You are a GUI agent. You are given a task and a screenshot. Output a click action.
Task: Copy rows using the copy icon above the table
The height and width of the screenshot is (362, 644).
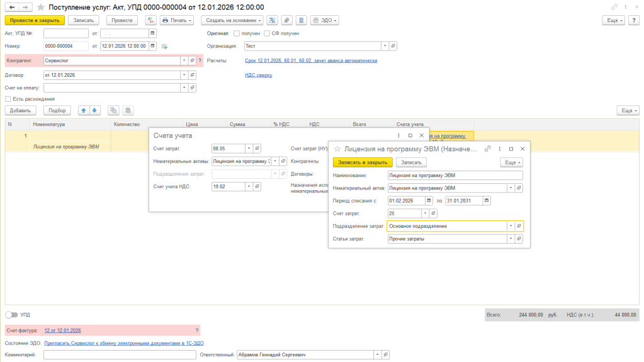(x=113, y=111)
